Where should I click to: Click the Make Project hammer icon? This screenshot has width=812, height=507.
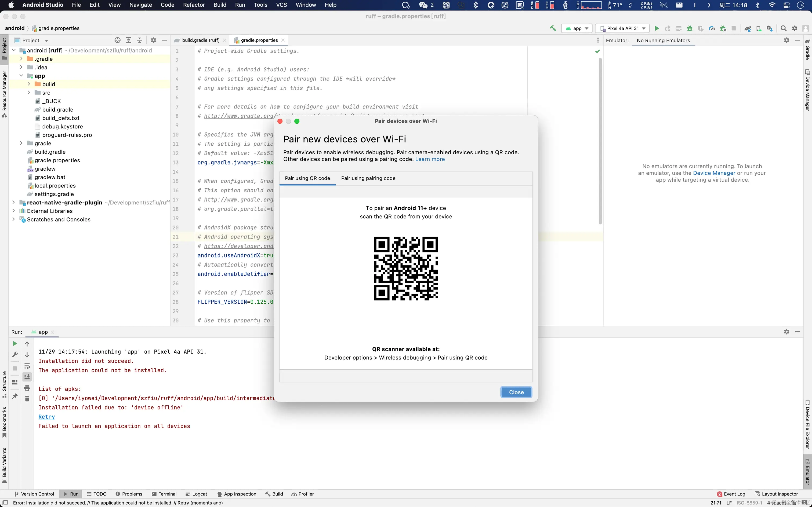click(x=553, y=28)
